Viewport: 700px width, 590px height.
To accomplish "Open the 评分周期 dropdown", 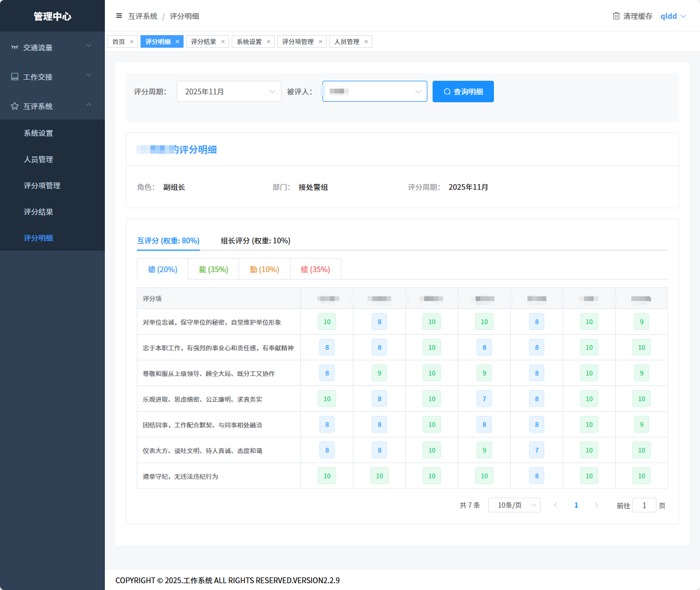I will (x=229, y=91).
